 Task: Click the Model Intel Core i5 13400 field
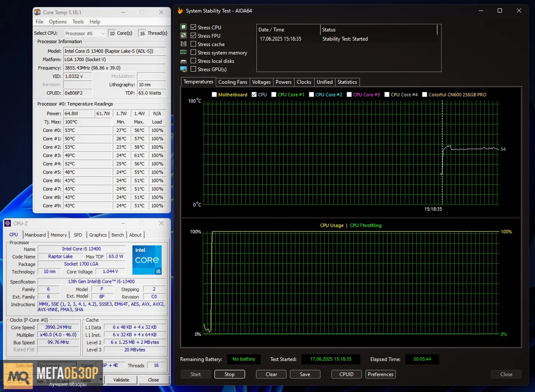[115, 51]
